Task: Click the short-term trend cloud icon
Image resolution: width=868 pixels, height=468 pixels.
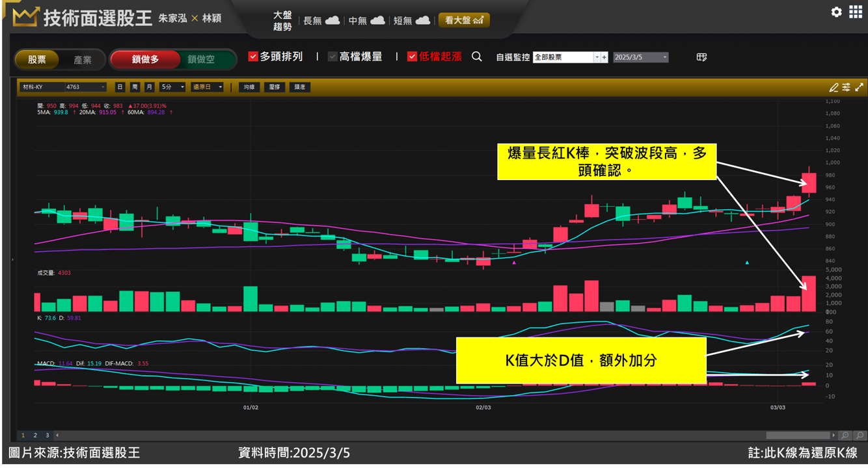Action: (x=422, y=21)
